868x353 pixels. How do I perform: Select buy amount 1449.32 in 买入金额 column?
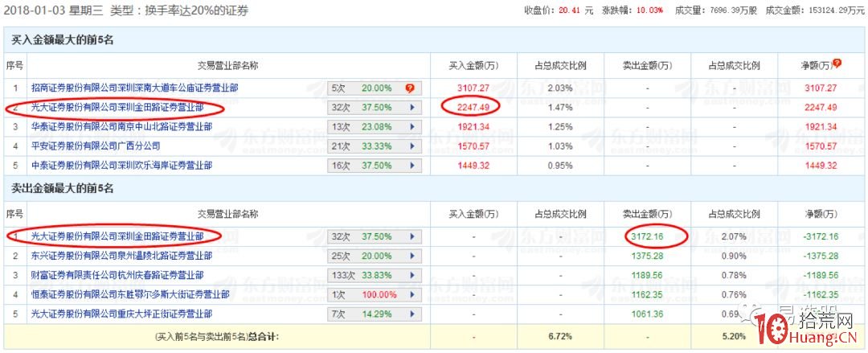click(x=473, y=165)
